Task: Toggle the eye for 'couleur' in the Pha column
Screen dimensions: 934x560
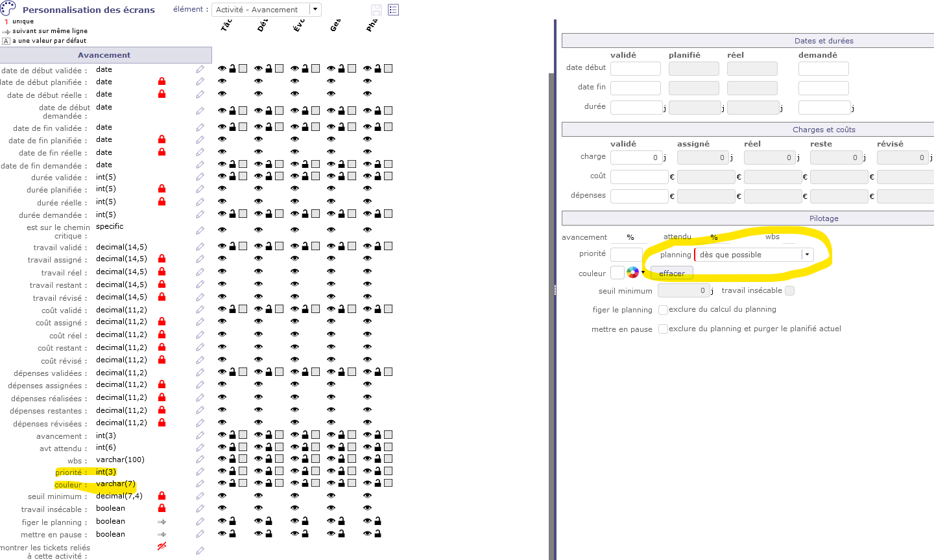Action: 367,483
